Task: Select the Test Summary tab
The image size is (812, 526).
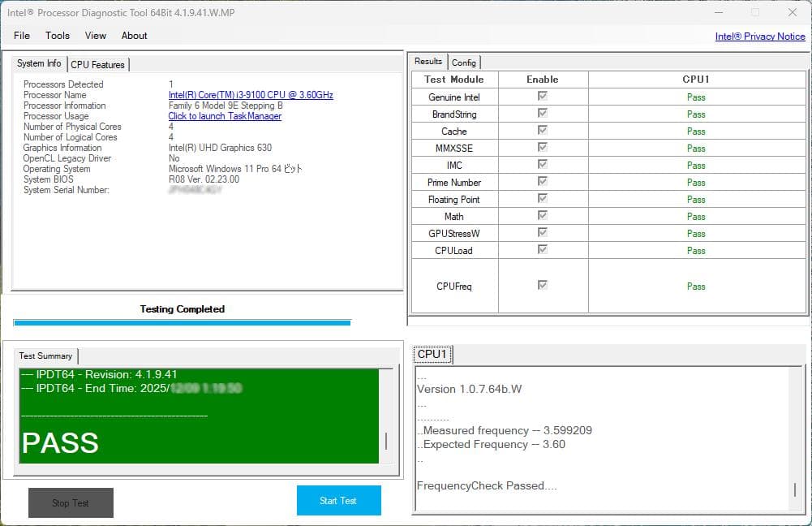Action: pyautogui.click(x=45, y=356)
